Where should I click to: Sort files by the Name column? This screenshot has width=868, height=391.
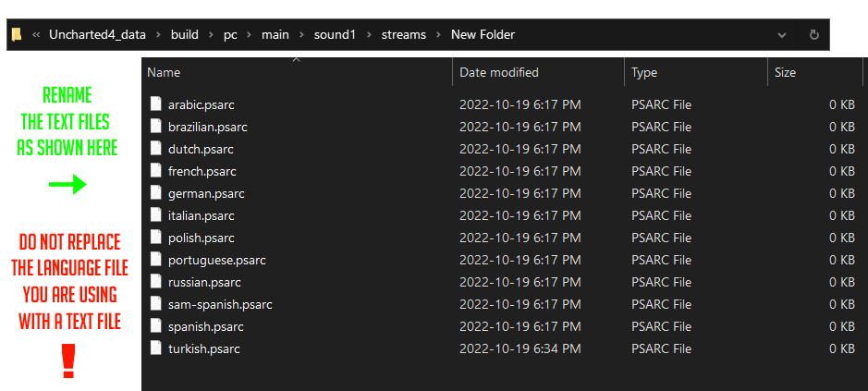point(164,72)
